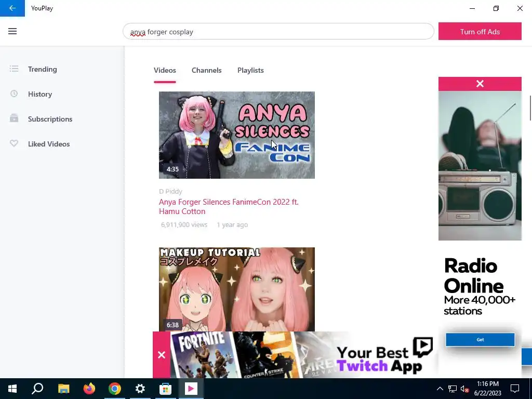532x399 pixels.
Task: Open Microsoft Store from the taskbar
Action: 166,389
